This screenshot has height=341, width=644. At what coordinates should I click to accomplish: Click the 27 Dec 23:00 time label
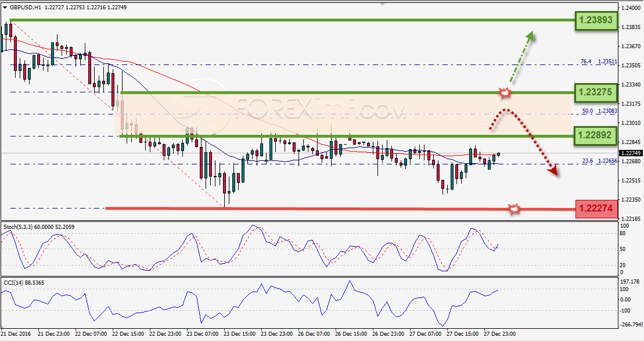(x=500, y=334)
